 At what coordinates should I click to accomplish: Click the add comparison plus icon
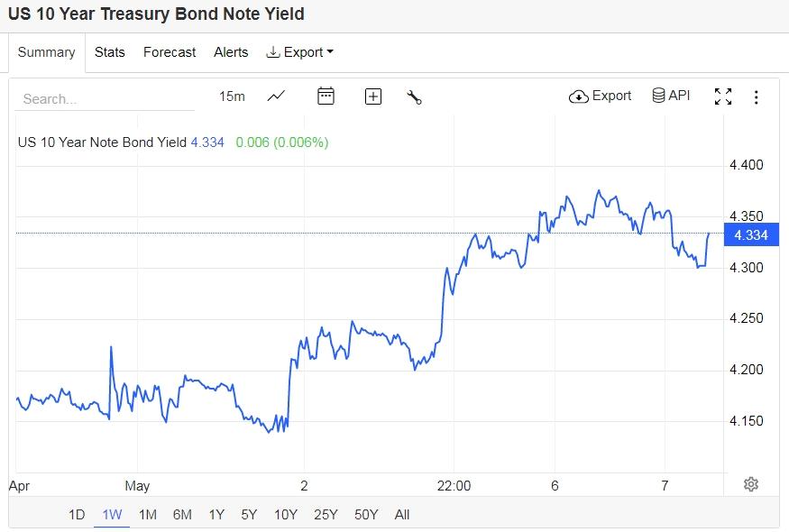tap(373, 96)
